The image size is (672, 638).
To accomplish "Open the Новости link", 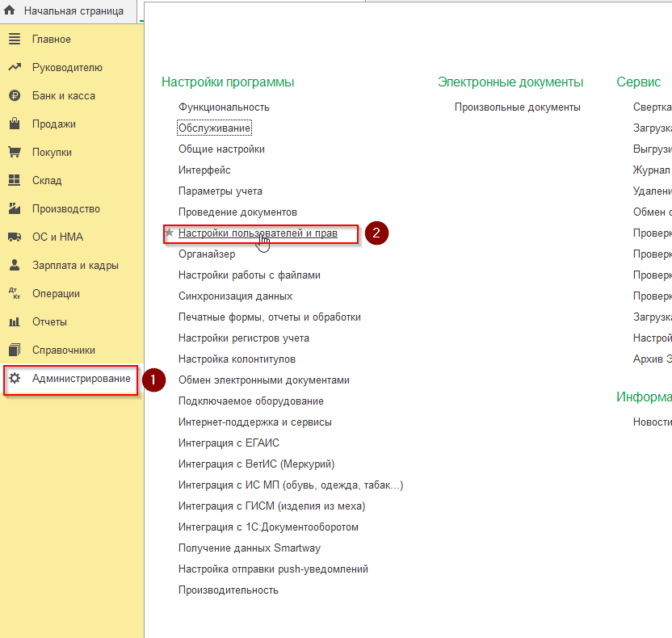I will pos(653,422).
